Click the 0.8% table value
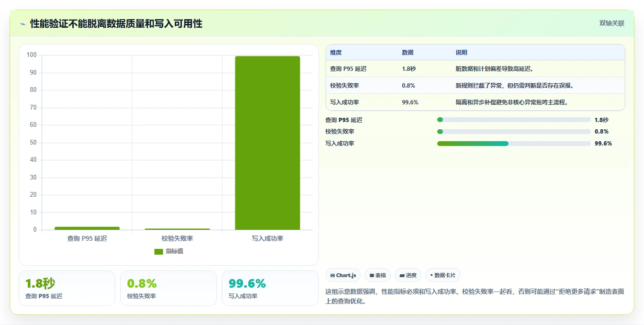644x325 pixels. coord(408,86)
